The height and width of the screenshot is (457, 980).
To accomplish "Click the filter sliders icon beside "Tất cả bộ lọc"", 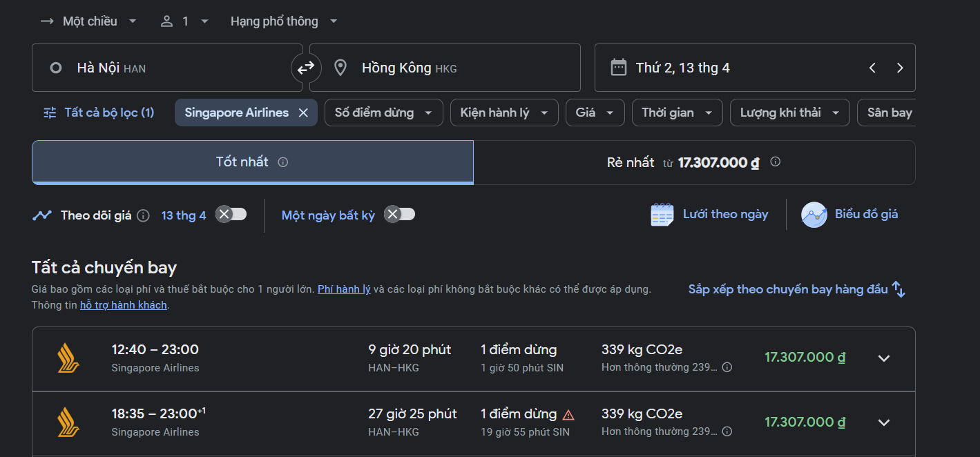I will 48,112.
